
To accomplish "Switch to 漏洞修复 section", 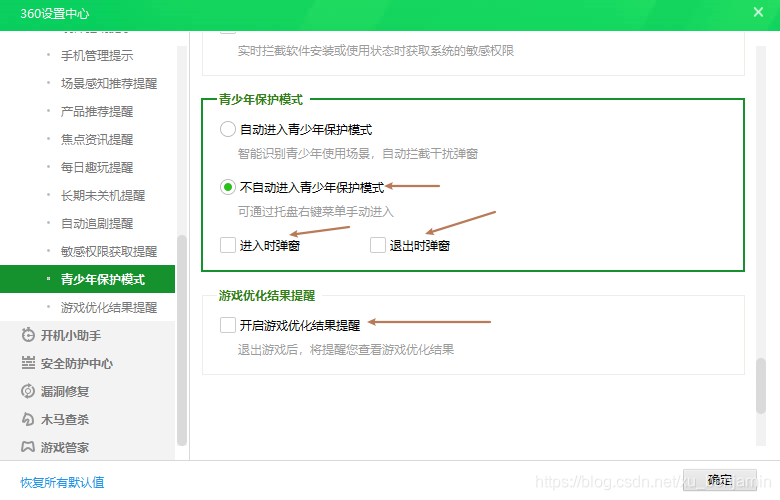I will tap(88, 391).
